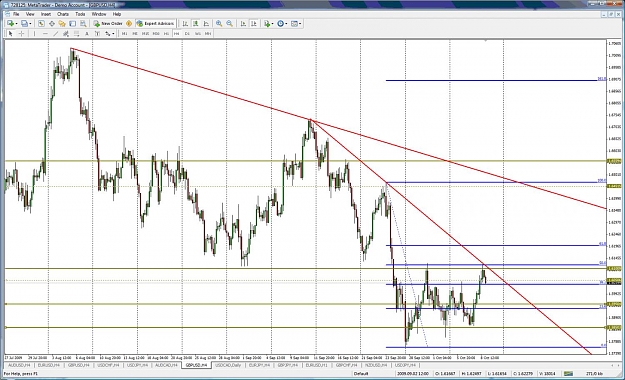Expand the Periods dropdown arrow

click(x=286, y=24)
